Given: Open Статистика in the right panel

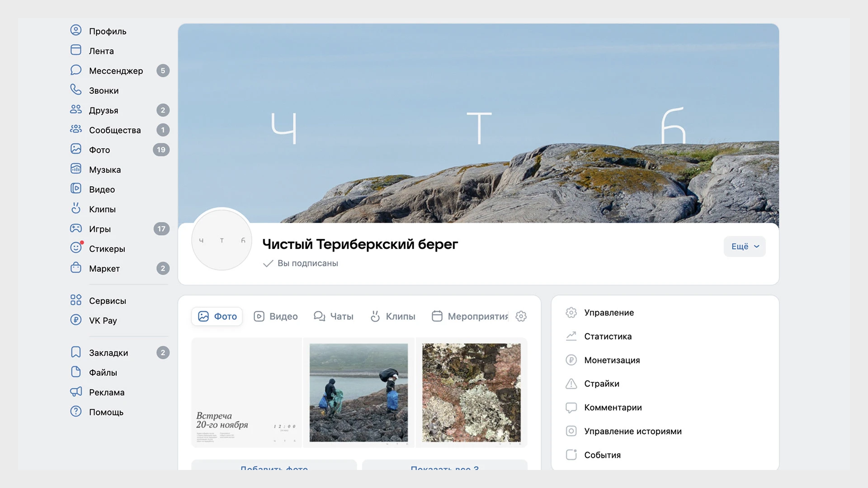Looking at the screenshot, I should 608,336.
